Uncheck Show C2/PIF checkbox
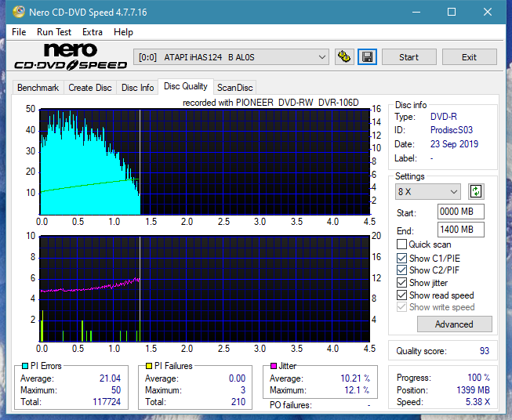 point(401,270)
